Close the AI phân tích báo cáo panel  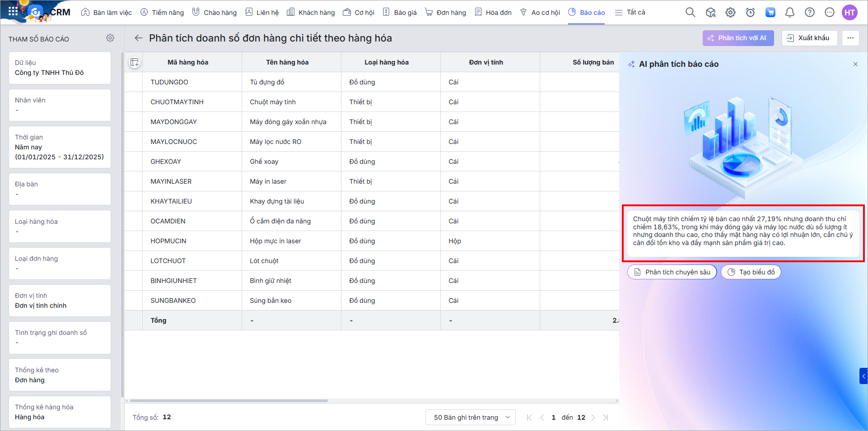point(855,64)
